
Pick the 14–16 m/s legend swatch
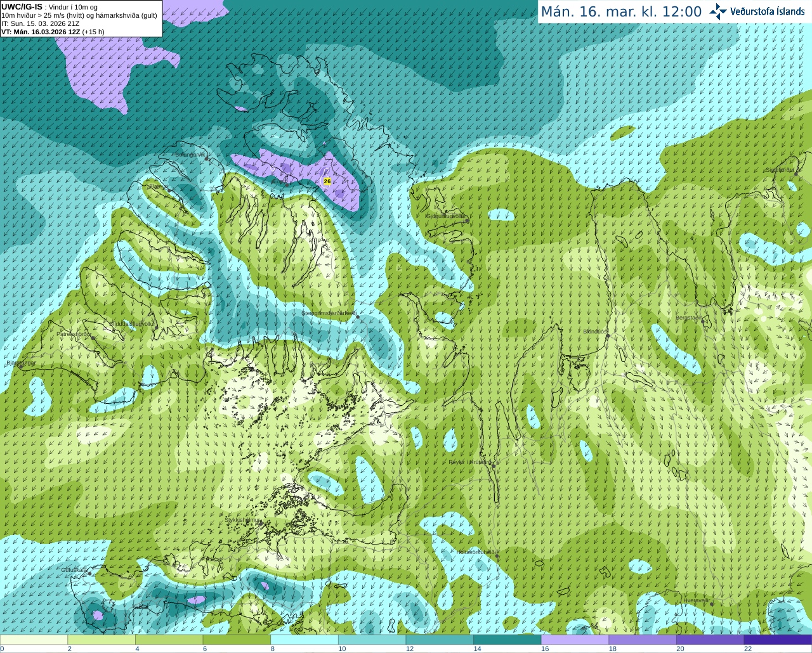point(507,640)
